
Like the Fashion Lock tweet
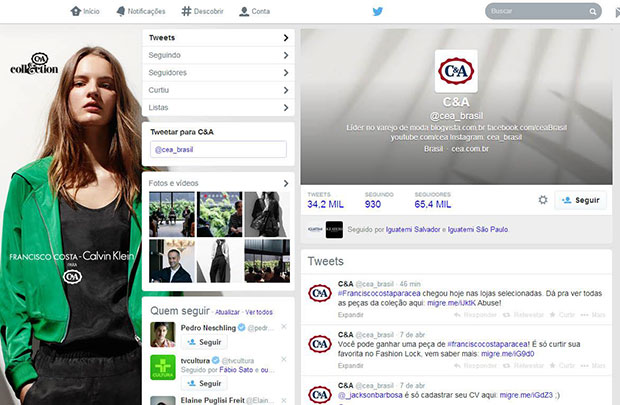[562, 365]
